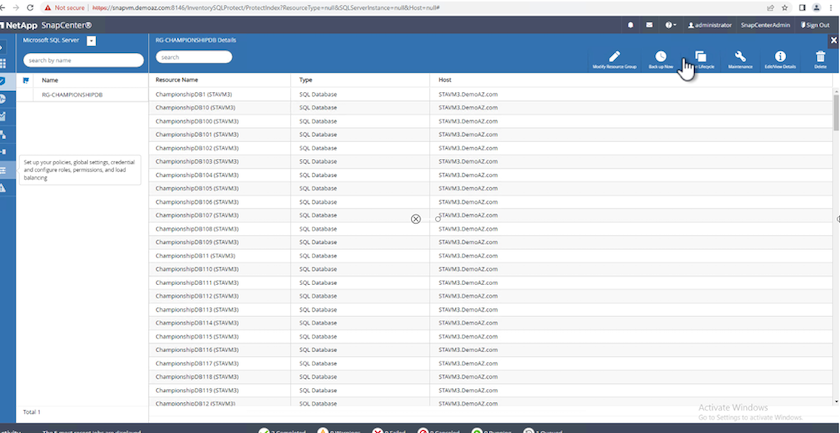This screenshot has width=840, height=433.
Task: Click the Not secure warning indicator
Action: click(64, 8)
